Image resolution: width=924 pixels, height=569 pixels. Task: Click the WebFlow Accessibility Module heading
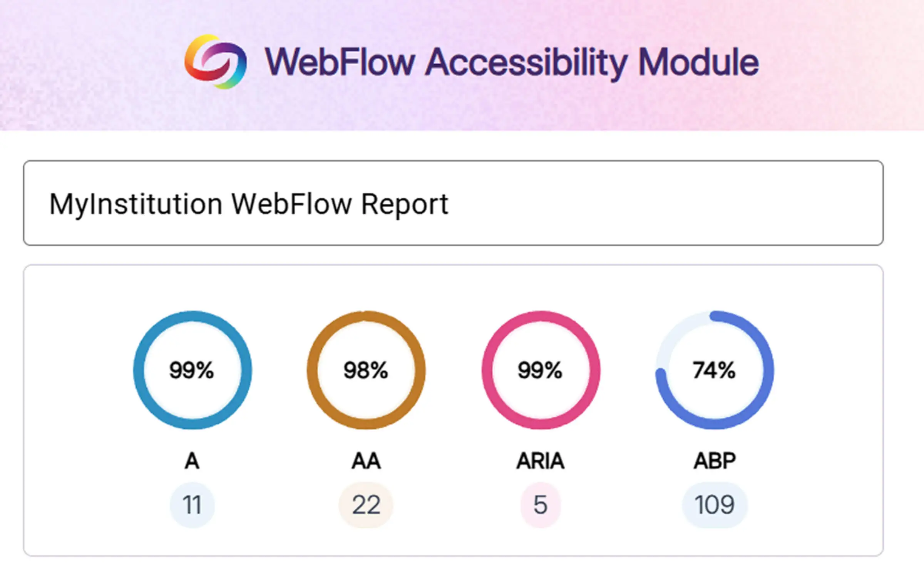(x=511, y=62)
